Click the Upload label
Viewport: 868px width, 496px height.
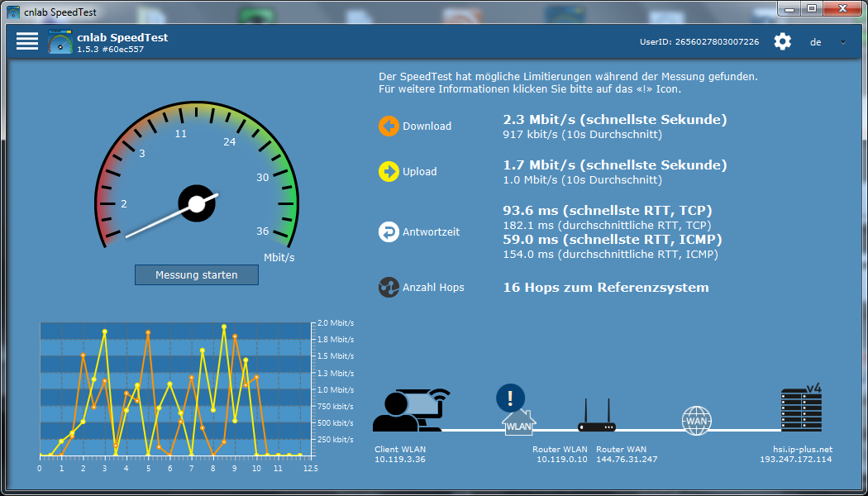[x=420, y=172]
